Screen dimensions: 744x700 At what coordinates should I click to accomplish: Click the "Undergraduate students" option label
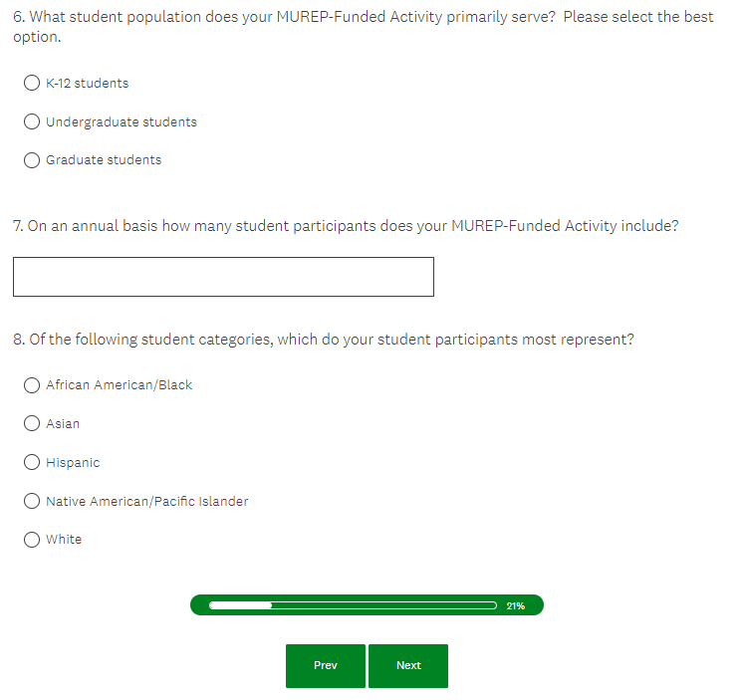(122, 122)
